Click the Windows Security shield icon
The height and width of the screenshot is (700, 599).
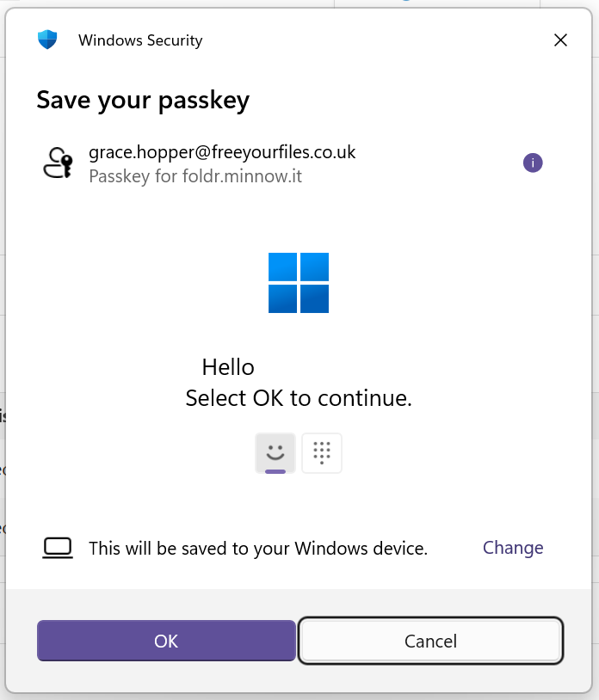(46, 40)
